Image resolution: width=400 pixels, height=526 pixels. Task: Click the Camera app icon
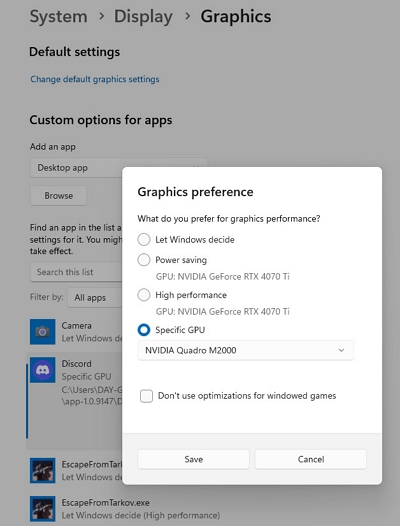click(x=43, y=332)
